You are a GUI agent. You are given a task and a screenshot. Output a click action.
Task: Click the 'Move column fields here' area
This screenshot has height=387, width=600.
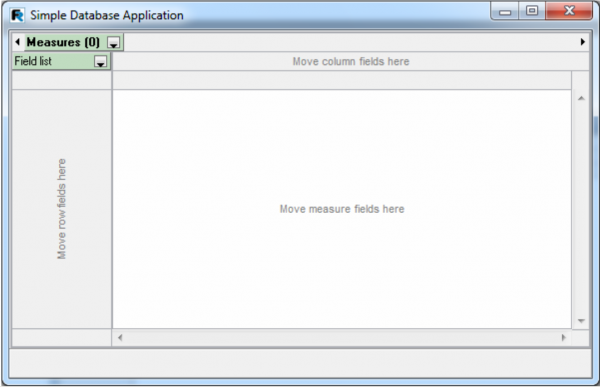[x=351, y=61]
